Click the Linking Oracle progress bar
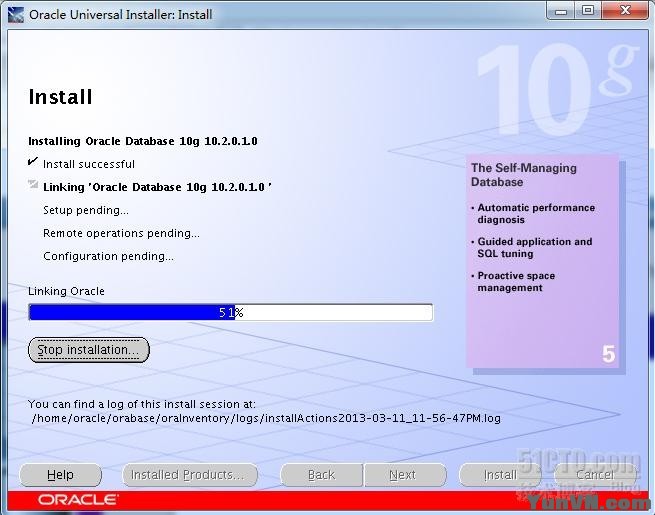This screenshot has height=515, width=655. pyautogui.click(x=231, y=312)
